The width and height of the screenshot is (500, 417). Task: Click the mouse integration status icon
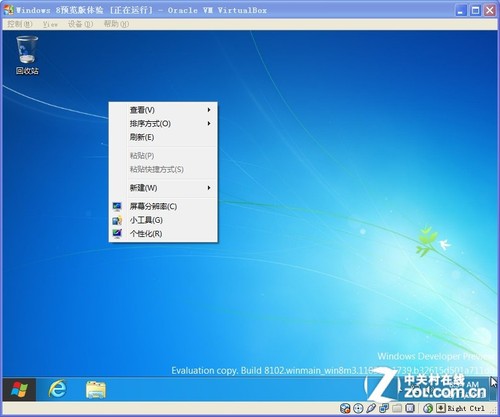pyautogui.click(x=428, y=408)
